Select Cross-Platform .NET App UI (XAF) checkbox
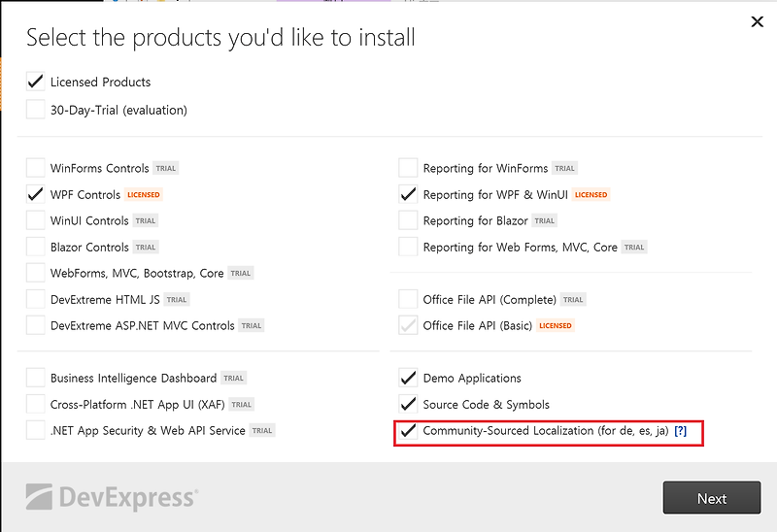This screenshot has width=777, height=532. point(36,404)
